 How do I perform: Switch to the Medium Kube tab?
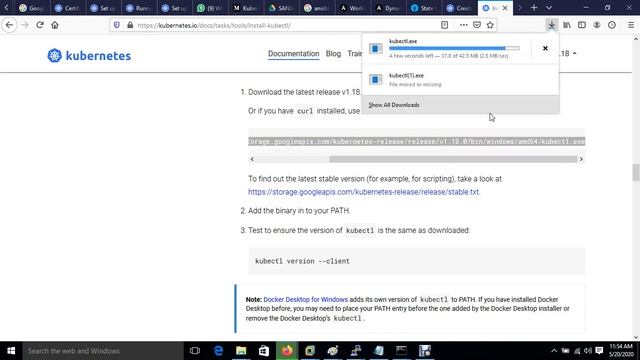click(x=245, y=8)
